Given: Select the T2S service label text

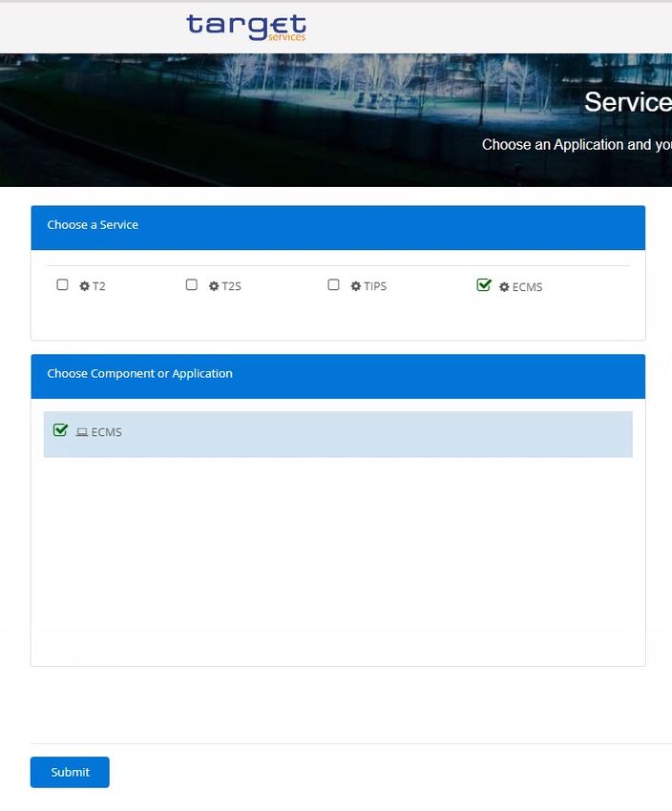Looking at the screenshot, I should pyautogui.click(x=232, y=286).
